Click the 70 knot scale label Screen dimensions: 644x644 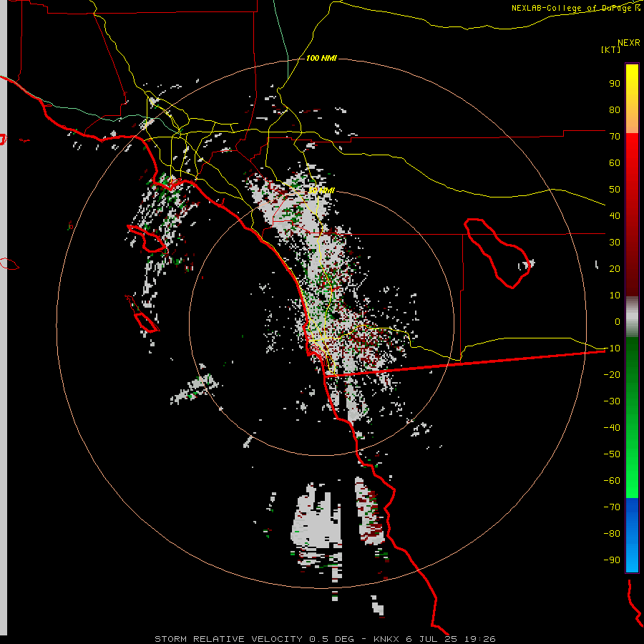tap(615, 137)
